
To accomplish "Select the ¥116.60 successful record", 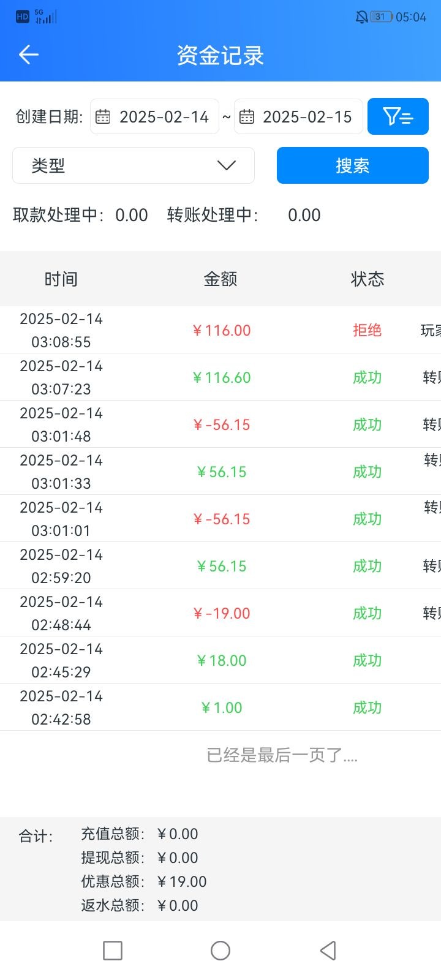I will pos(221,377).
